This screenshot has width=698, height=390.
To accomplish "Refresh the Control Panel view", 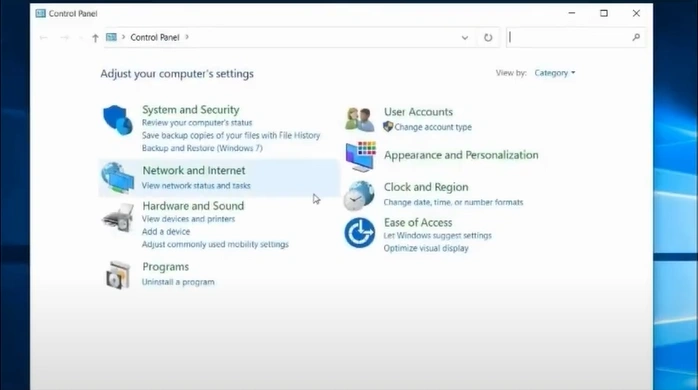I will click(x=488, y=38).
